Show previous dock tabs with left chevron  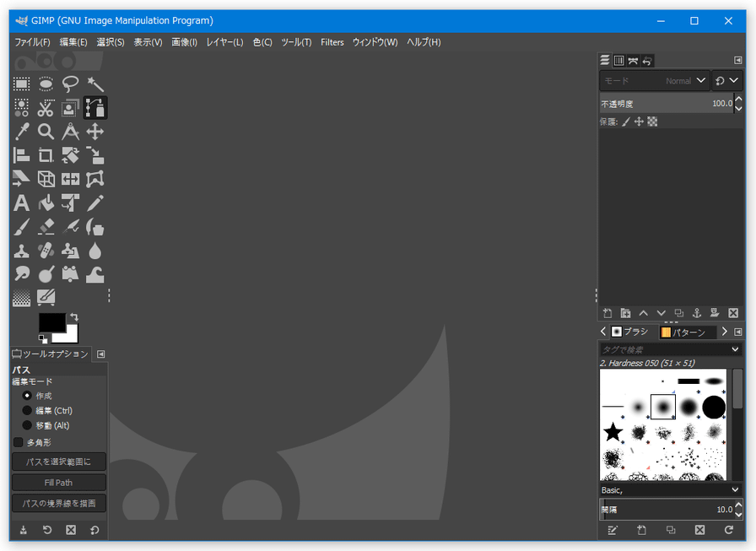[603, 332]
